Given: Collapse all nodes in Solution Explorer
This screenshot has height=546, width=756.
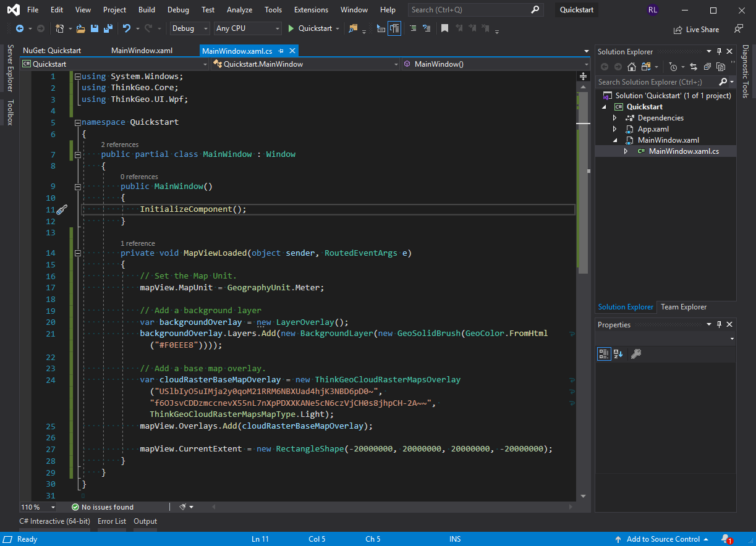Looking at the screenshot, I should (707, 67).
